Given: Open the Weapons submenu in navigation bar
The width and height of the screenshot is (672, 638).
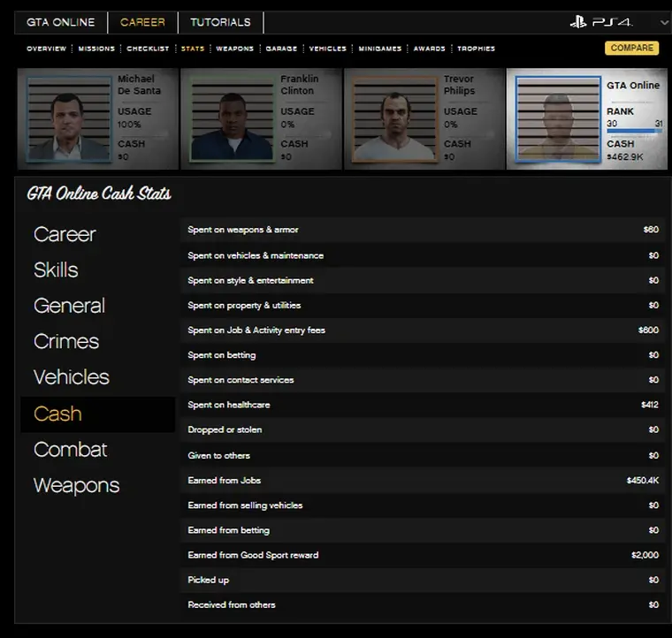Looking at the screenshot, I should (234, 49).
